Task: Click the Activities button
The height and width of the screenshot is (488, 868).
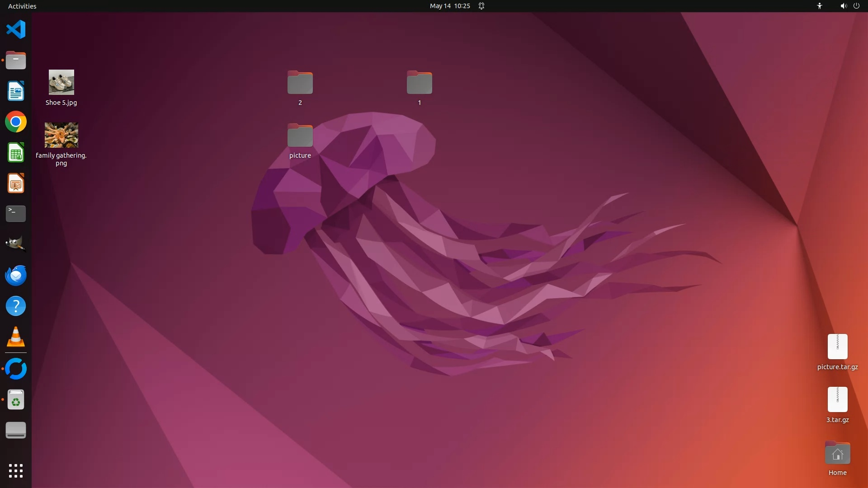Action: tap(22, 6)
